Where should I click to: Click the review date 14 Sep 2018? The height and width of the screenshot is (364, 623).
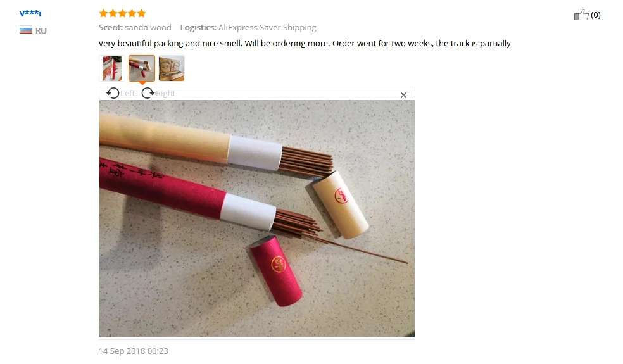pos(133,351)
